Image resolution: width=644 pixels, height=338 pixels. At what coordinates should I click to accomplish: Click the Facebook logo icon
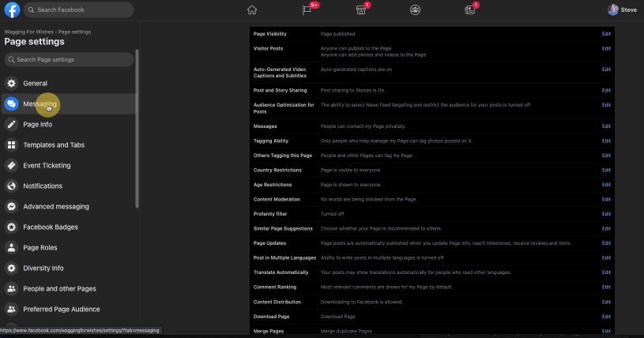pos(13,9)
